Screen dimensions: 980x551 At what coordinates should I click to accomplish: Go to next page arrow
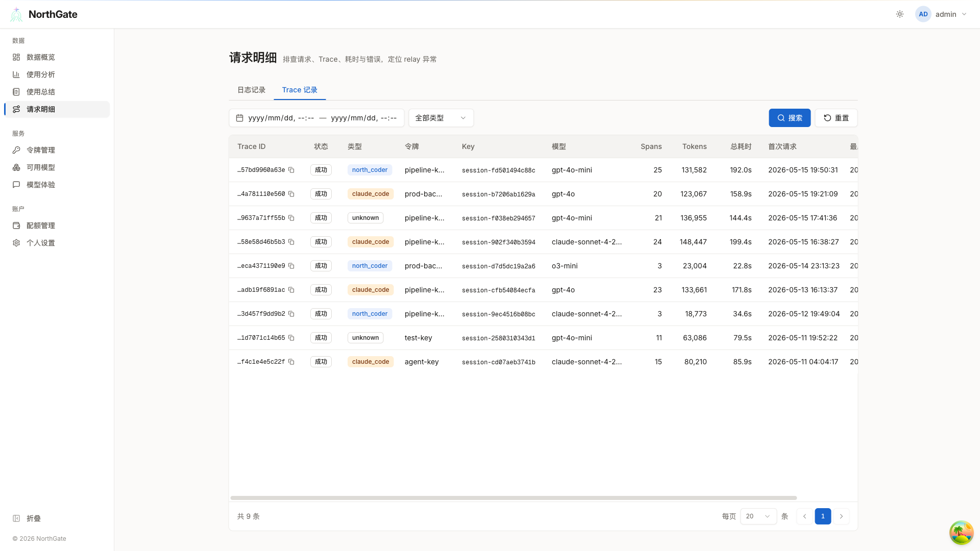[x=841, y=516]
